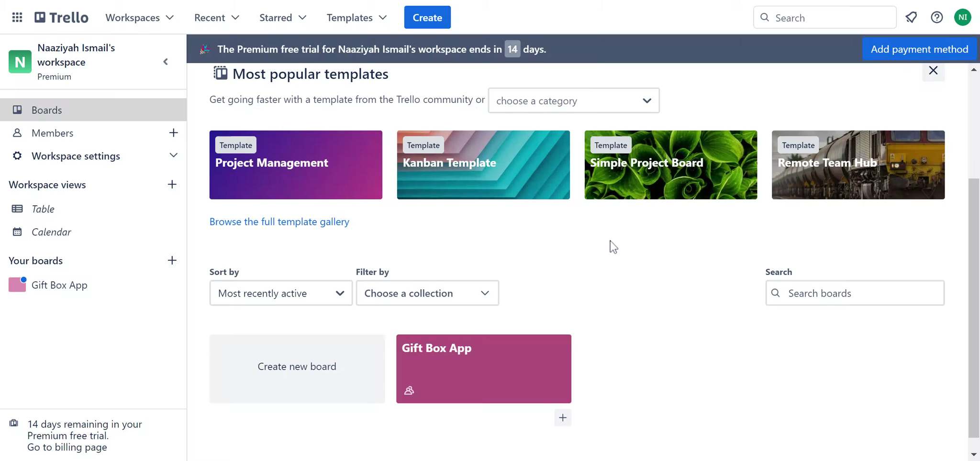This screenshot has width=980, height=461.
Task: Click Create new board tile
Action: pyautogui.click(x=297, y=369)
